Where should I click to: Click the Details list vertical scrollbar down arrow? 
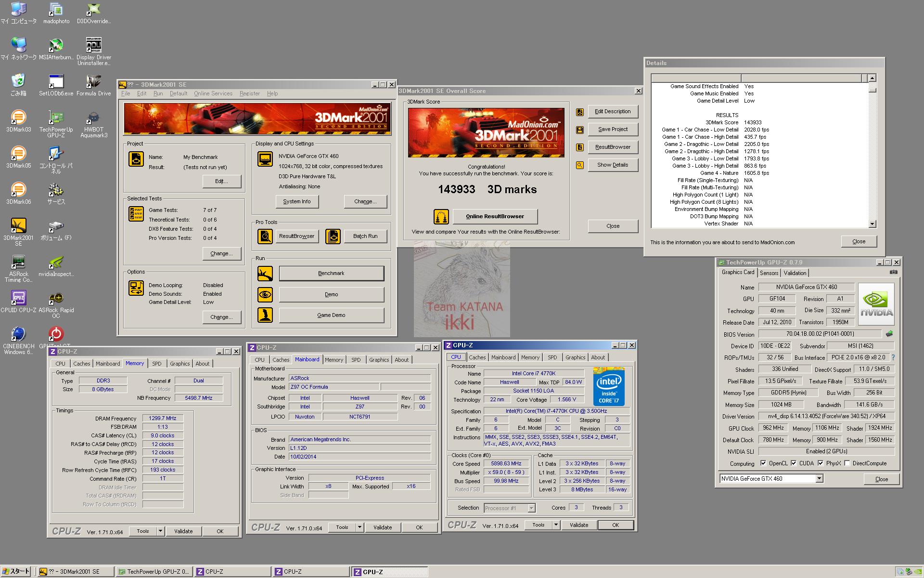point(872,224)
